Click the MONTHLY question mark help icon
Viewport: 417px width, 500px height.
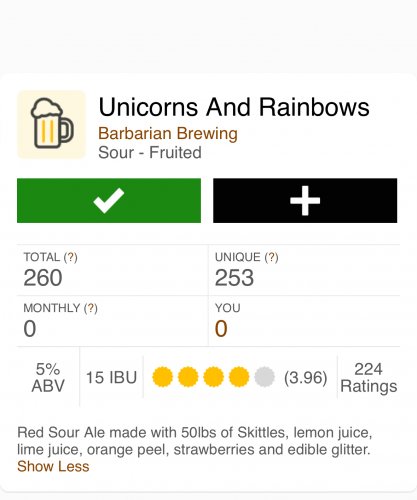coord(91,308)
